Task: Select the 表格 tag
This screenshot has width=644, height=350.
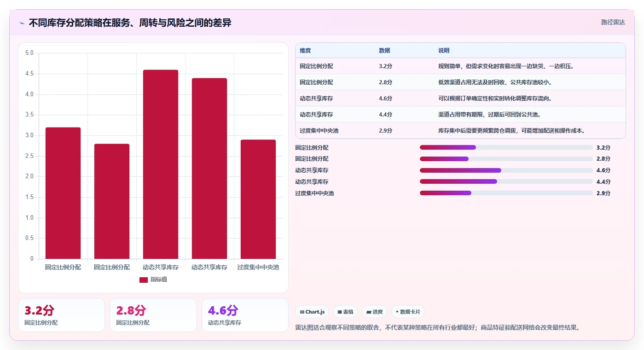Action: click(345, 312)
